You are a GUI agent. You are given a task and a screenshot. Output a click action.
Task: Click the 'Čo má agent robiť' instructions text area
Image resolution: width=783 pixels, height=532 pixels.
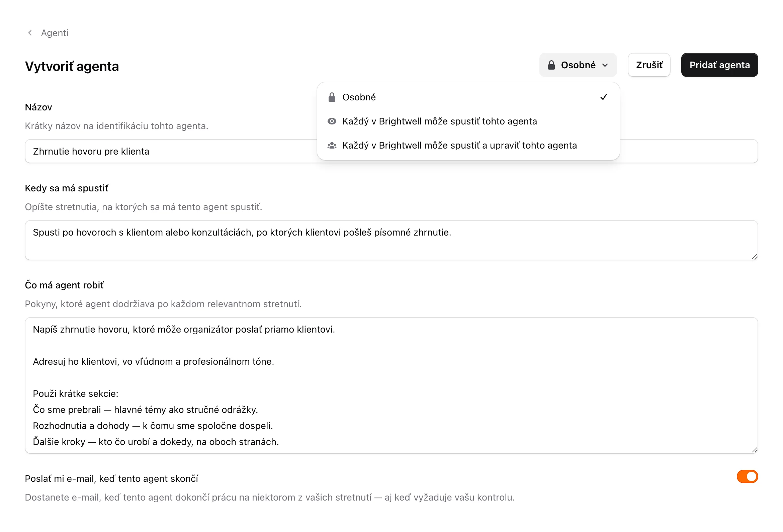pyautogui.click(x=391, y=385)
